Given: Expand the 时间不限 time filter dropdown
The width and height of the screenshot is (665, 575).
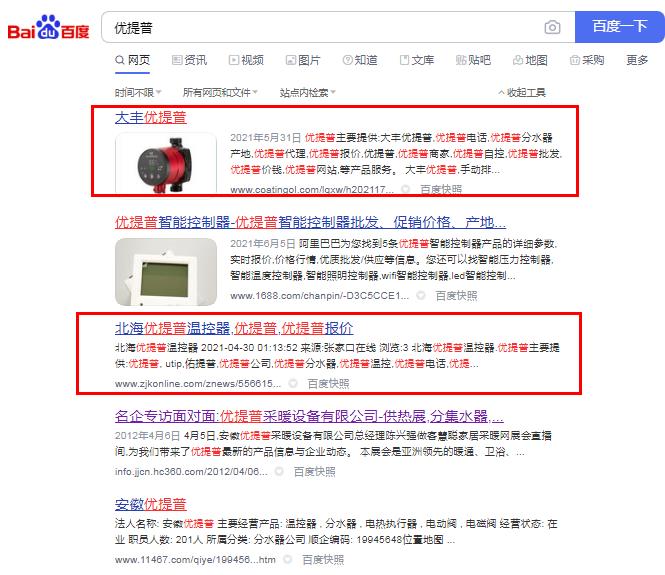Looking at the screenshot, I should tap(138, 92).
